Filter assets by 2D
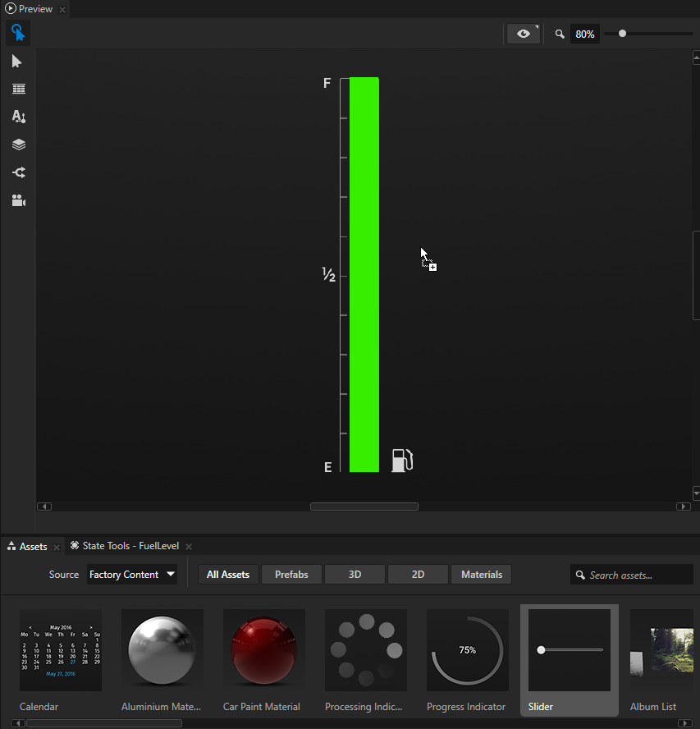 [418, 575]
